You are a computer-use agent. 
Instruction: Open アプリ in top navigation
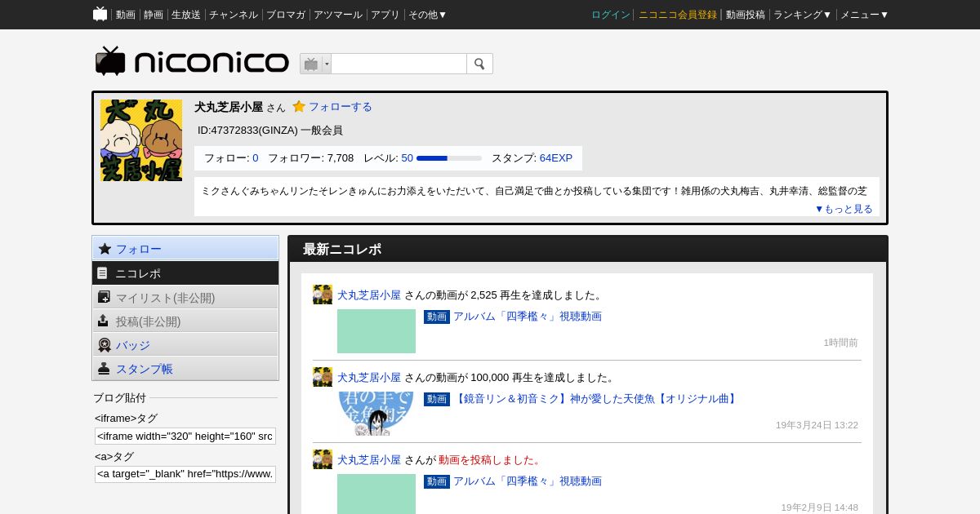(x=385, y=15)
